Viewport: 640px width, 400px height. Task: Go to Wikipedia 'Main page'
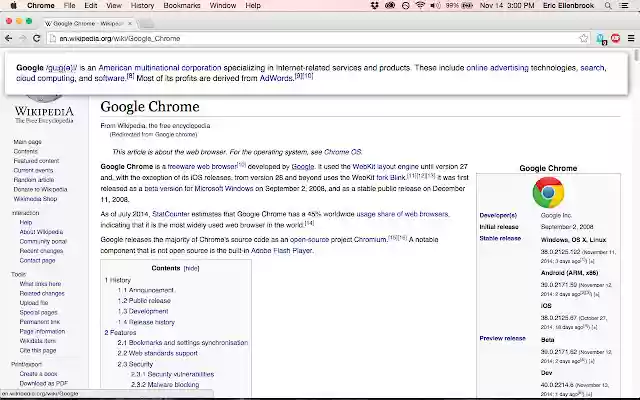pos(27,142)
